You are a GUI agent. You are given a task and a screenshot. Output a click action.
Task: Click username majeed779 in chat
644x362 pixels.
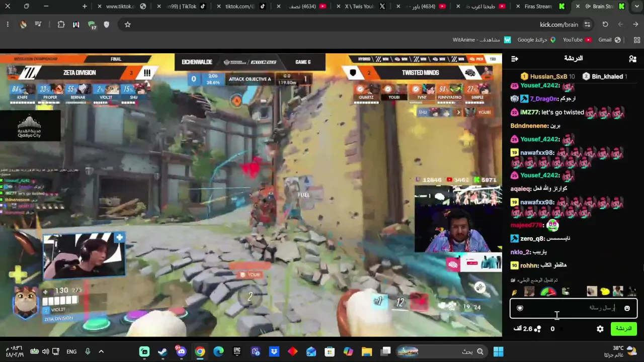click(x=527, y=225)
